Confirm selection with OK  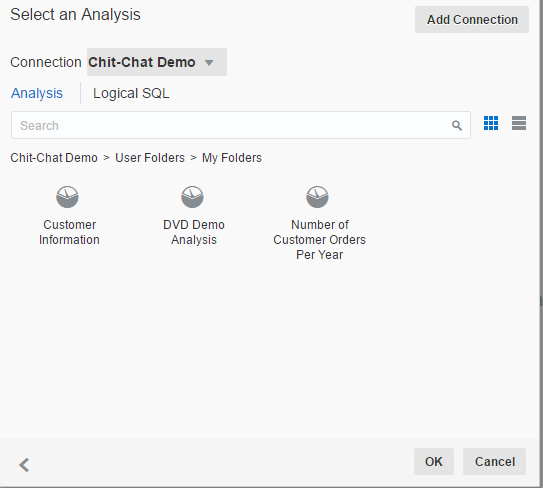tap(434, 461)
